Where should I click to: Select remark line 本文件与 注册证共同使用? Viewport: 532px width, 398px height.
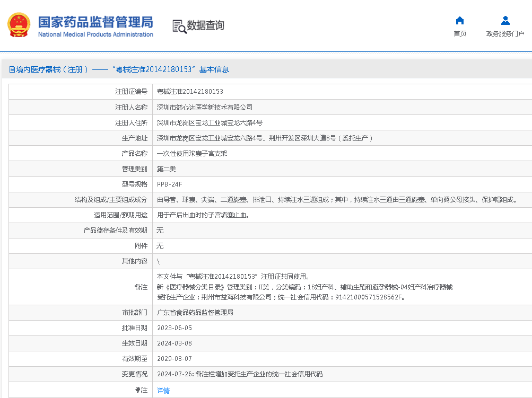[233, 277]
